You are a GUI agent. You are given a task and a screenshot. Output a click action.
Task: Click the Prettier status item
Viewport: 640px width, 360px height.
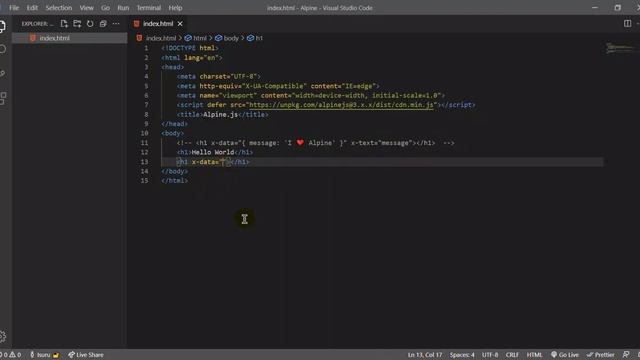pos(601,355)
